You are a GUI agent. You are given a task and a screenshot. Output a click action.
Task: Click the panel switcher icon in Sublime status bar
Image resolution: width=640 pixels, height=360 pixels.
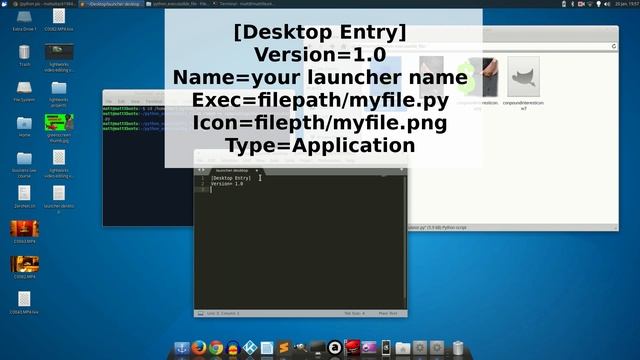[x=200, y=313]
